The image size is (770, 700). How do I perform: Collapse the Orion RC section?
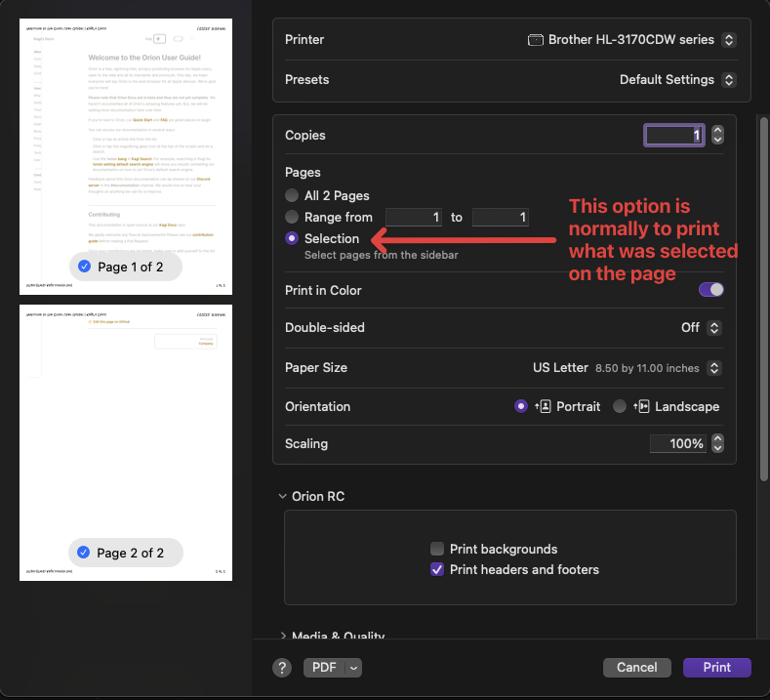pyautogui.click(x=282, y=496)
